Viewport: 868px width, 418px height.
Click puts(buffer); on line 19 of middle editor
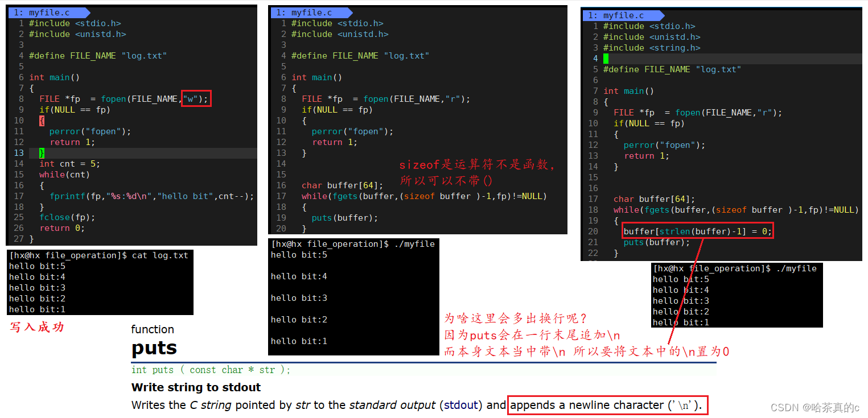click(x=345, y=218)
